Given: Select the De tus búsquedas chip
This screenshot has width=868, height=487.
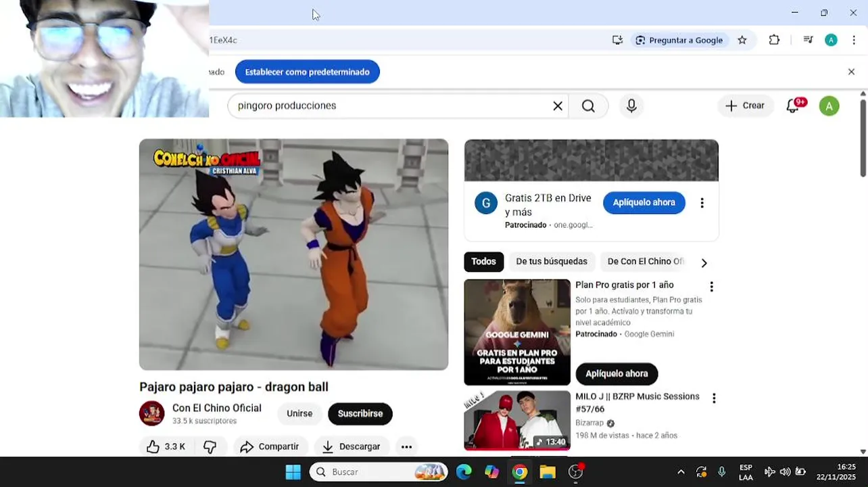Looking at the screenshot, I should coord(552,262).
